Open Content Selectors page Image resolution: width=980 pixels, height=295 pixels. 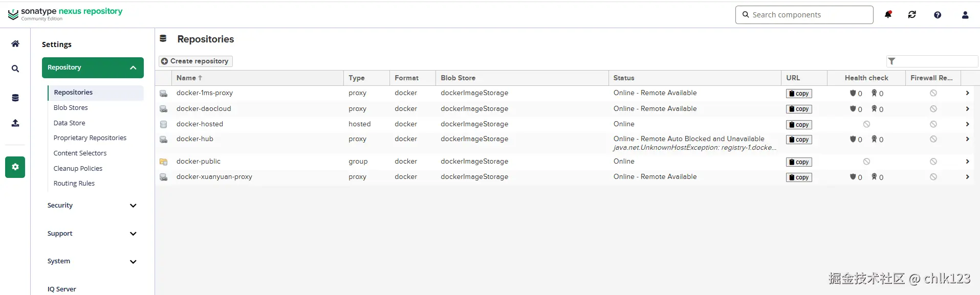(x=80, y=153)
